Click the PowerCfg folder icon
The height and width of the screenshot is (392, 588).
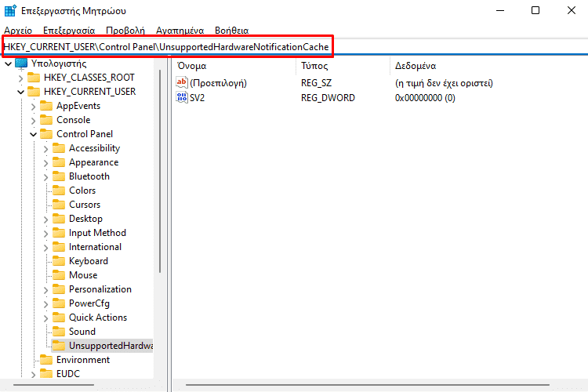[x=59, y=303]
